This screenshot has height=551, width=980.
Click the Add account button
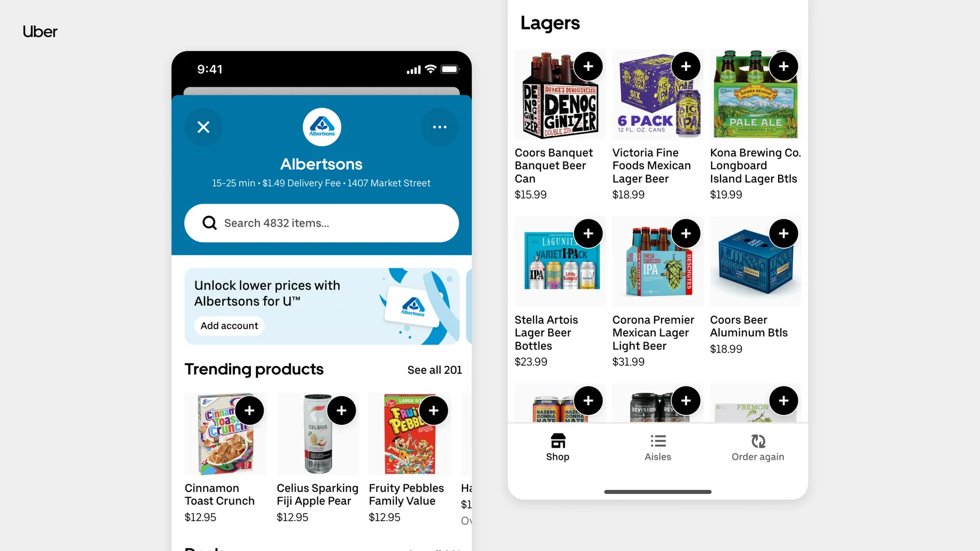click(229, 326)
